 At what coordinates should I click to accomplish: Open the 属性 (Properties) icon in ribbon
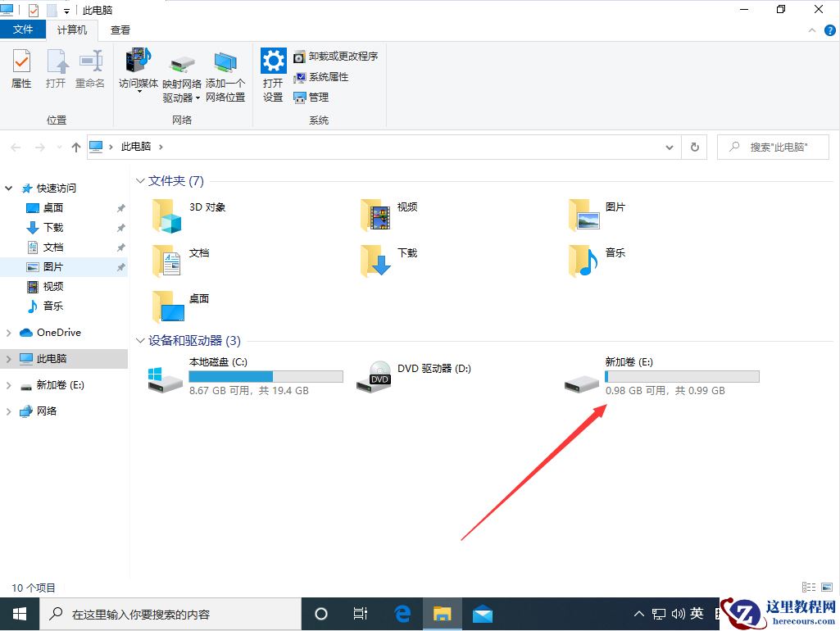[20, 70]
